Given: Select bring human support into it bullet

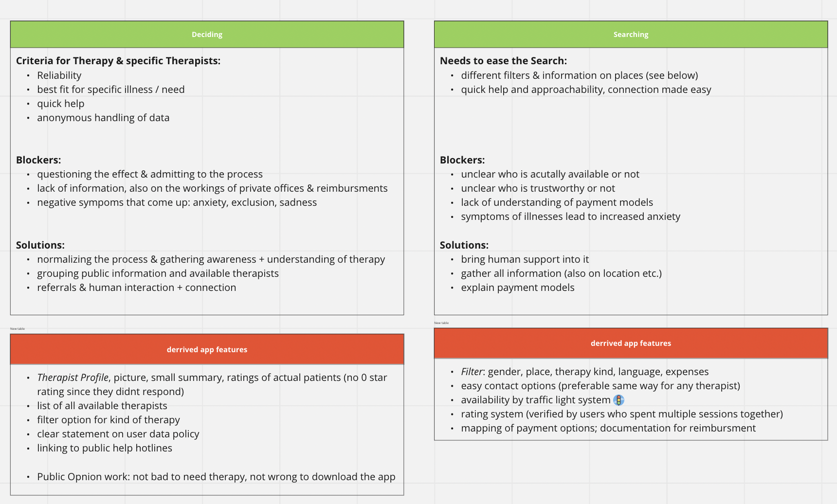Looking at the screenshot, I should [x=525, y=259].
